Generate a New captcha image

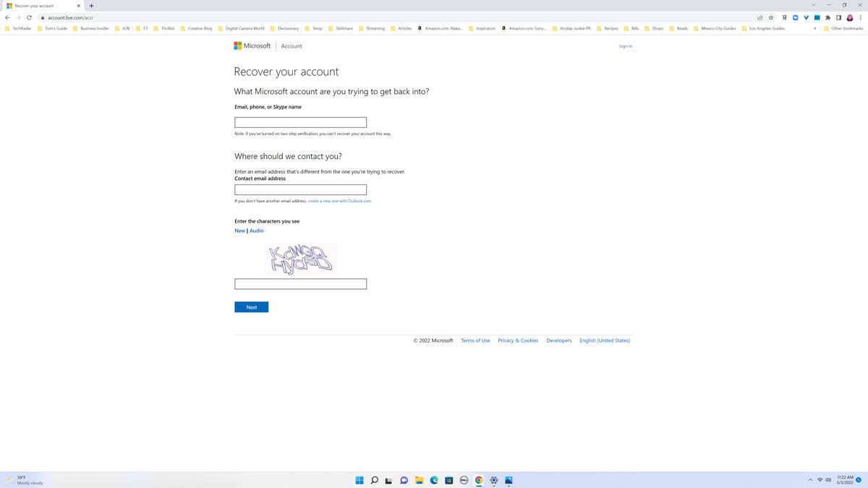pos(239,230)
